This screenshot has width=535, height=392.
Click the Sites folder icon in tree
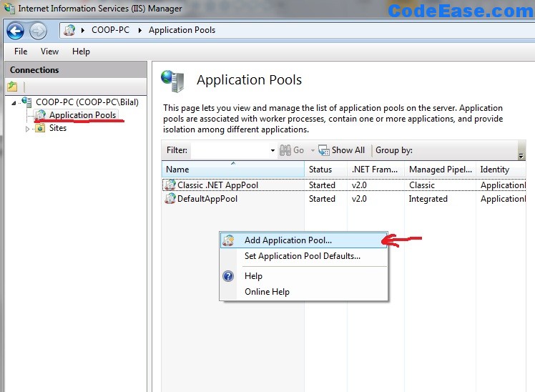point(40,128)
